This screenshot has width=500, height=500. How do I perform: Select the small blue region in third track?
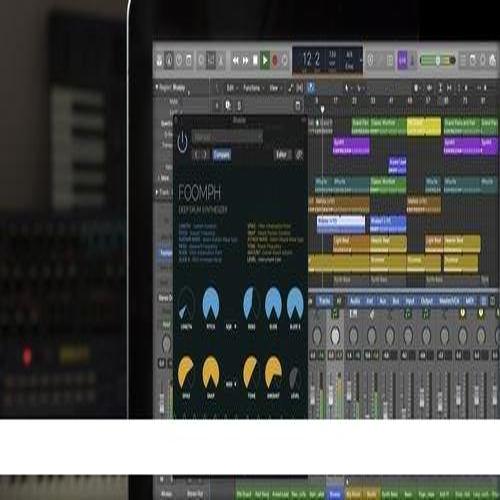pos(398,166)
